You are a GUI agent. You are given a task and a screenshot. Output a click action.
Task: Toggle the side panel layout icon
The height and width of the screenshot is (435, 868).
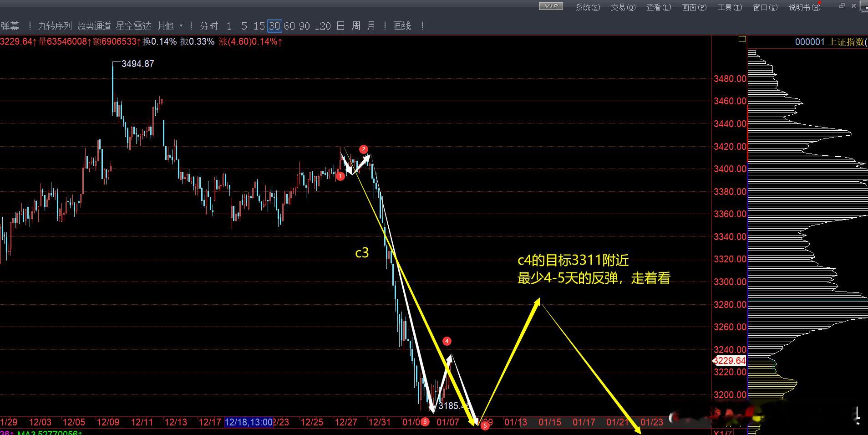(x=742, y=39)
